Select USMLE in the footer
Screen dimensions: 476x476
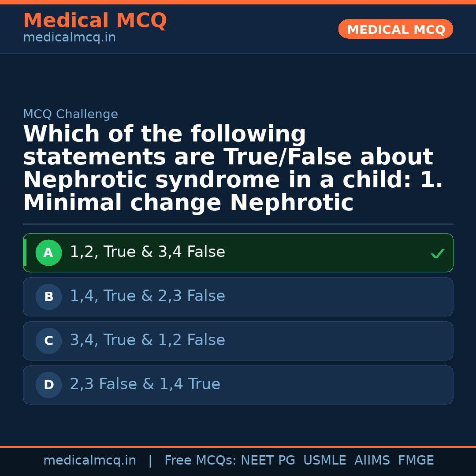(x=324, y=461)
